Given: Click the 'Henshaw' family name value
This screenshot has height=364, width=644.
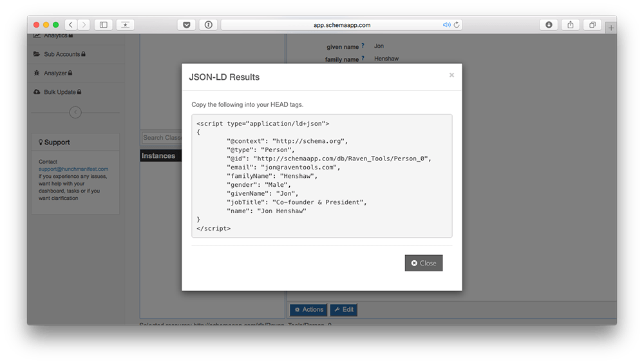Looking at the screenshot, I should [x=386, y=59].
